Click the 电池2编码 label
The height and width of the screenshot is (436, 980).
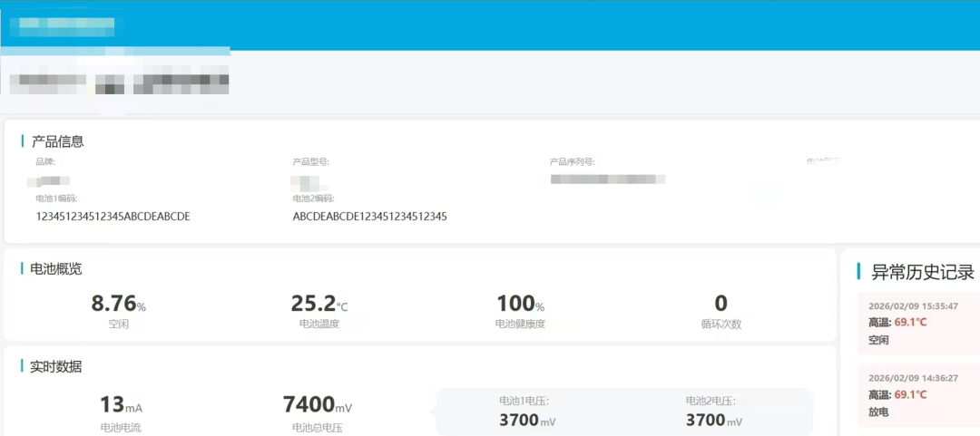point(314,199)
